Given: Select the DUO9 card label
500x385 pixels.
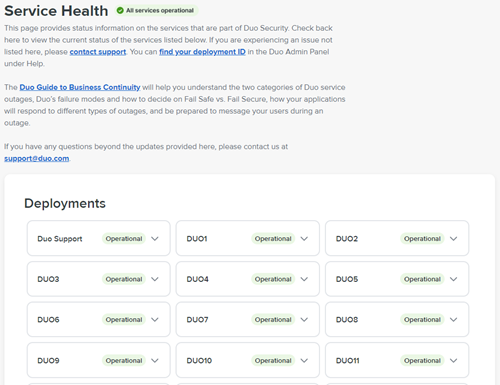Looking at the screenshot, I should (48, 360).
